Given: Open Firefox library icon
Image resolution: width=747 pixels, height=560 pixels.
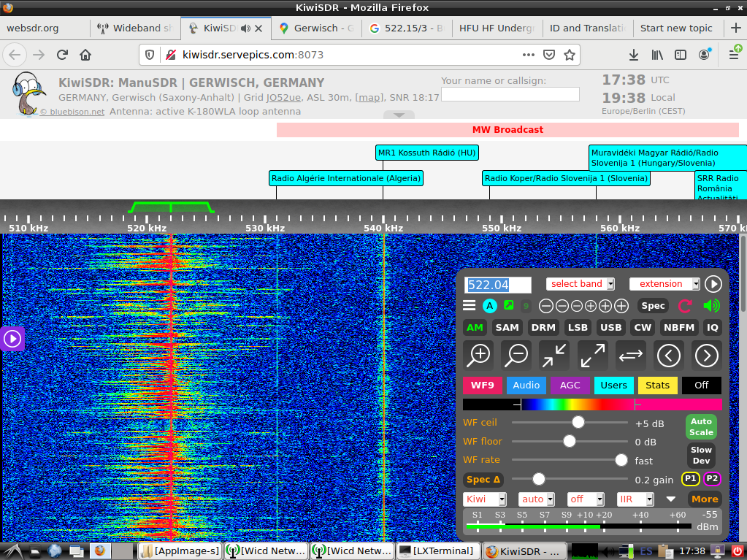Looking at the screenshot, I should pos(657,55).
